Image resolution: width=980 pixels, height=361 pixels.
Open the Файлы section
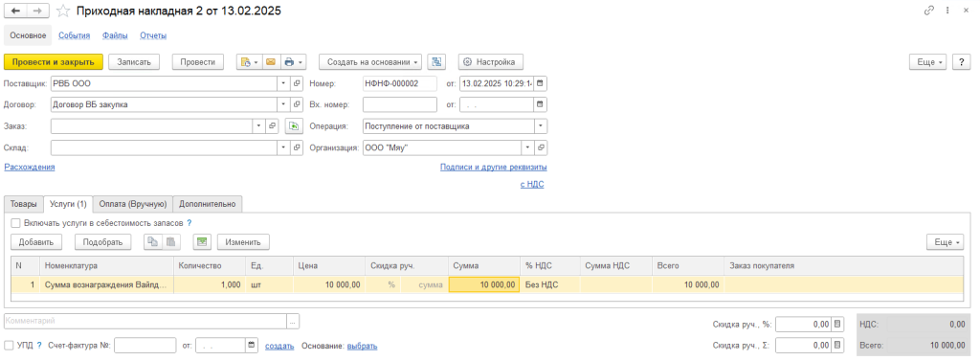pos(115,35)
